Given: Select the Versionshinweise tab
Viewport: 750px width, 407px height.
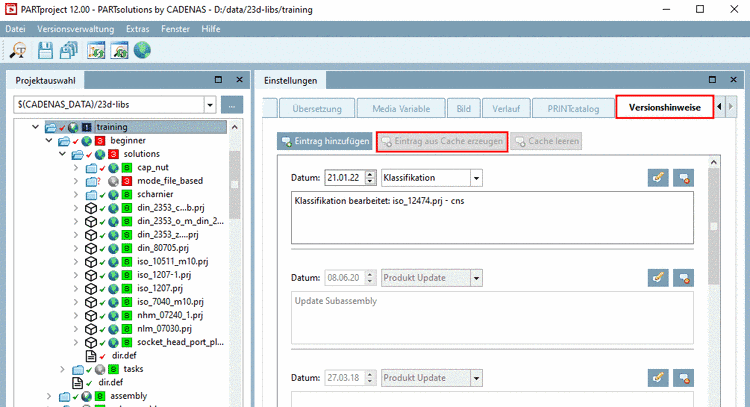Looking at the screenshot, I should [664, 107].
